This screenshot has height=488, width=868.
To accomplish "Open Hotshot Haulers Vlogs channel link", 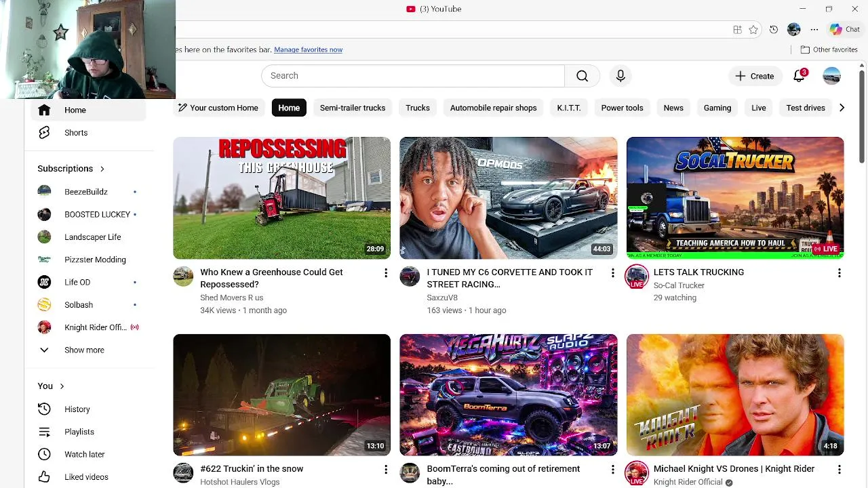I will tap(239, 482).
